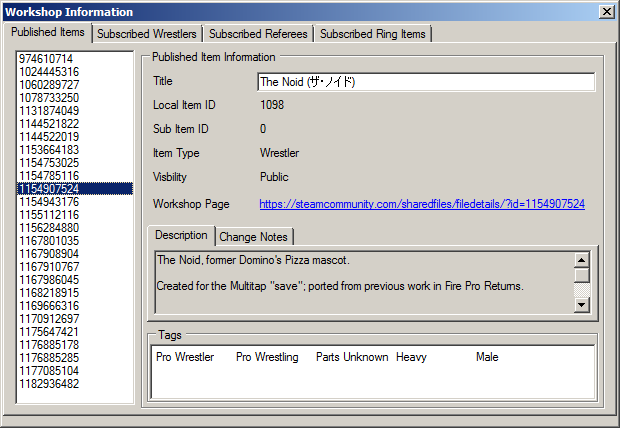The width and height of the screenshot is (620, 428).
Task: Choose published item 1131874049
Action: (48, 111)
